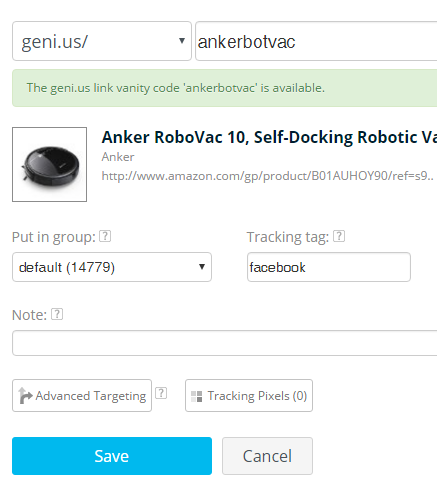This screenshot has height=495, width=437.
Task: Open Tracking Pixels (0) settings
Action: tap(249, 395)
